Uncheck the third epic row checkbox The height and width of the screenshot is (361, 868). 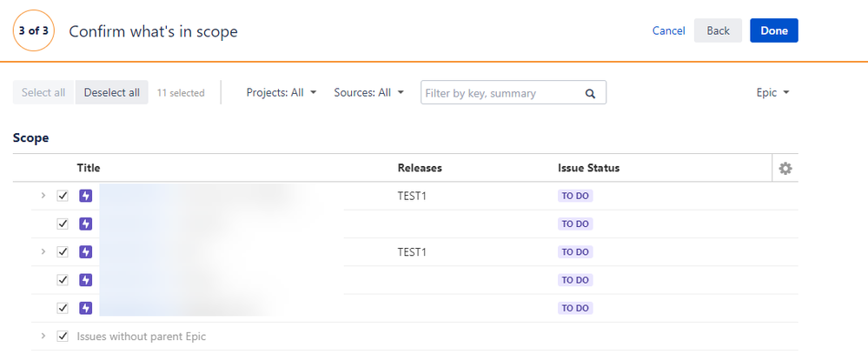click(x=63, y=251)
